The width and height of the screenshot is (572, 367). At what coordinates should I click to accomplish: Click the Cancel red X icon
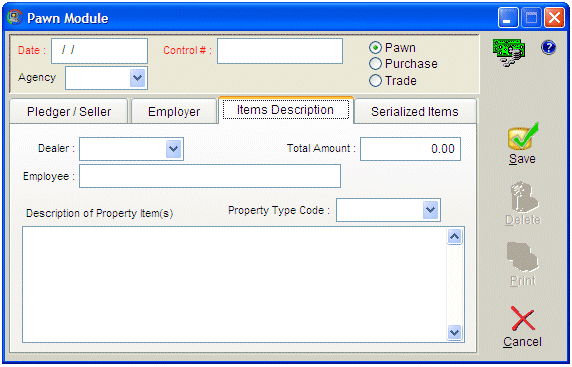pos(522,318)
